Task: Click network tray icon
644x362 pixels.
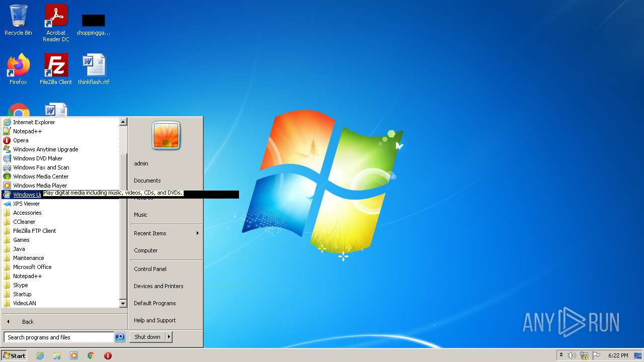Action: 584,355
